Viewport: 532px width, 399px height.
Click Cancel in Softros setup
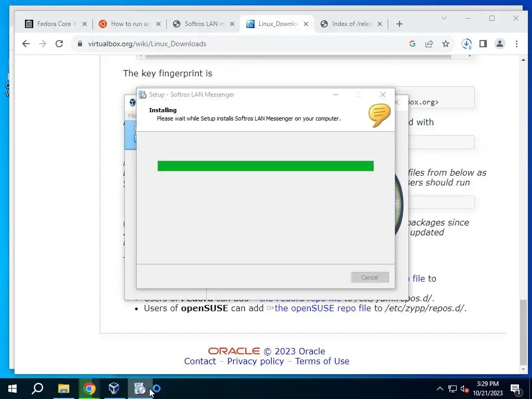click(370, 277)
